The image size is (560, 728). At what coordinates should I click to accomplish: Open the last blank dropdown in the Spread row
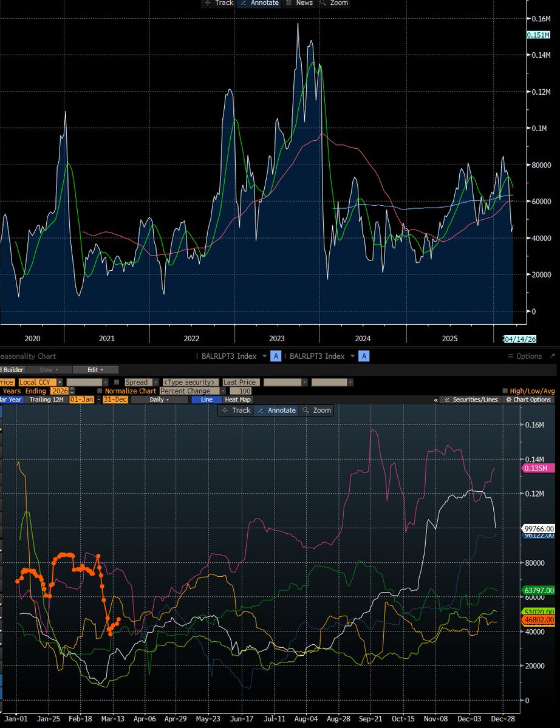coord(332,382)
